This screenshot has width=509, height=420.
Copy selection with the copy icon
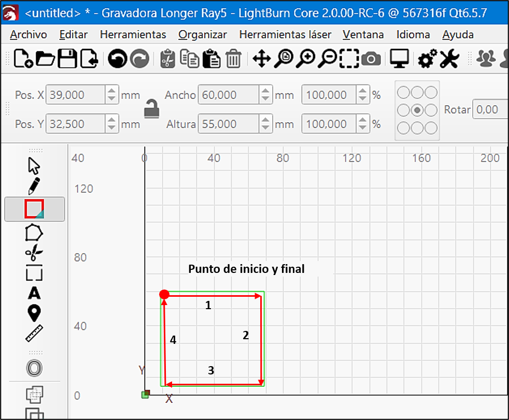point(189,59)
